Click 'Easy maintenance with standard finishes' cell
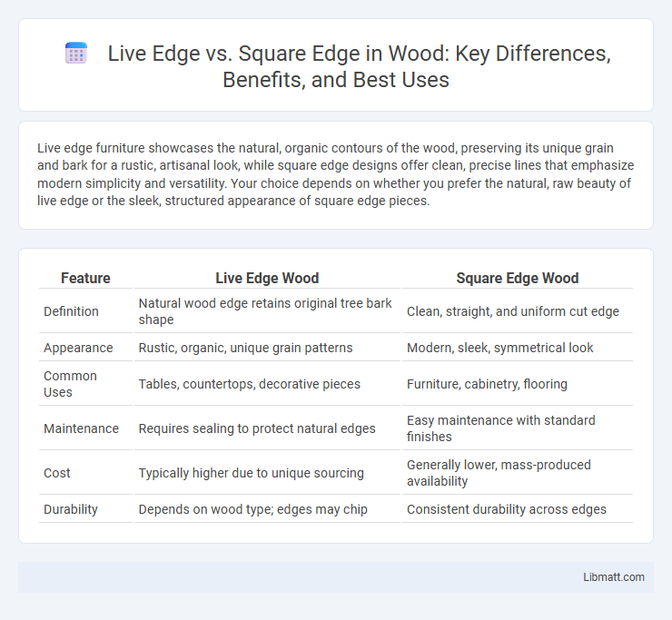 500,428
